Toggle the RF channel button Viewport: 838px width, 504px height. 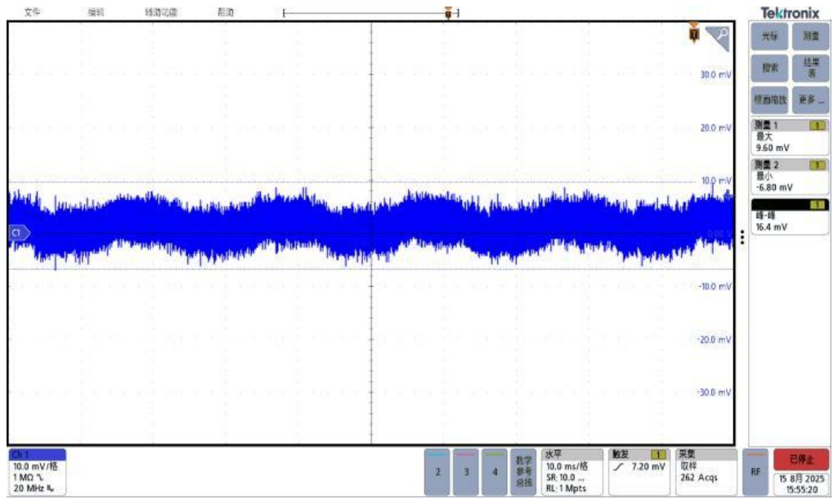coord(755,472)
